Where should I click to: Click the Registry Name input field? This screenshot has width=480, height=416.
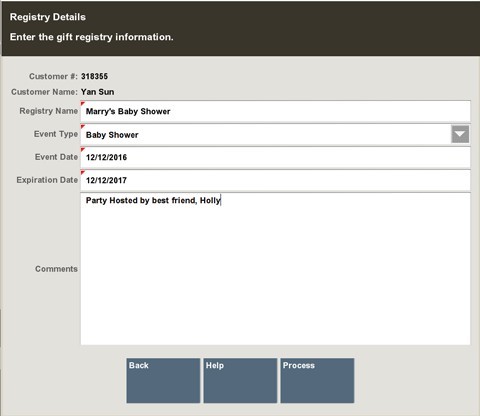tap(275, 111)
